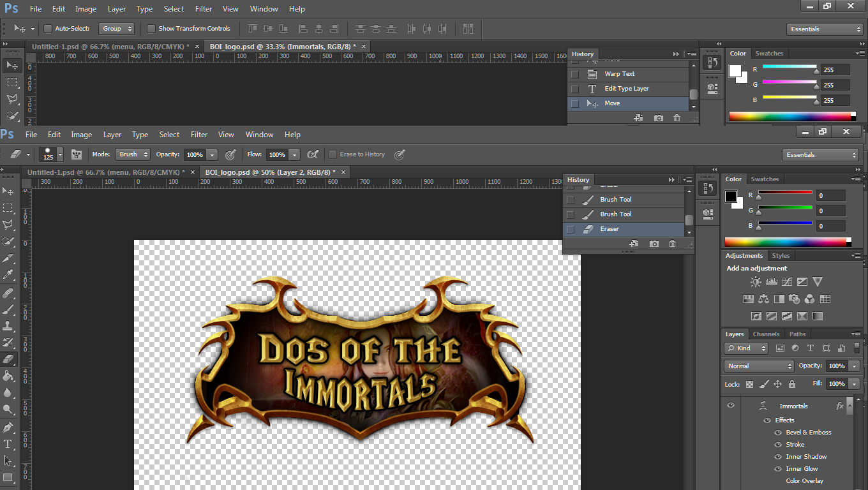Hide the Immortals layer
868x490 pixels.
[731, 406]
